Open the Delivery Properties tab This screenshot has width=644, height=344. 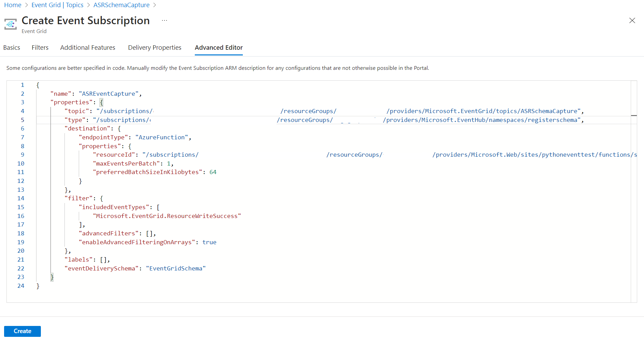155,47
